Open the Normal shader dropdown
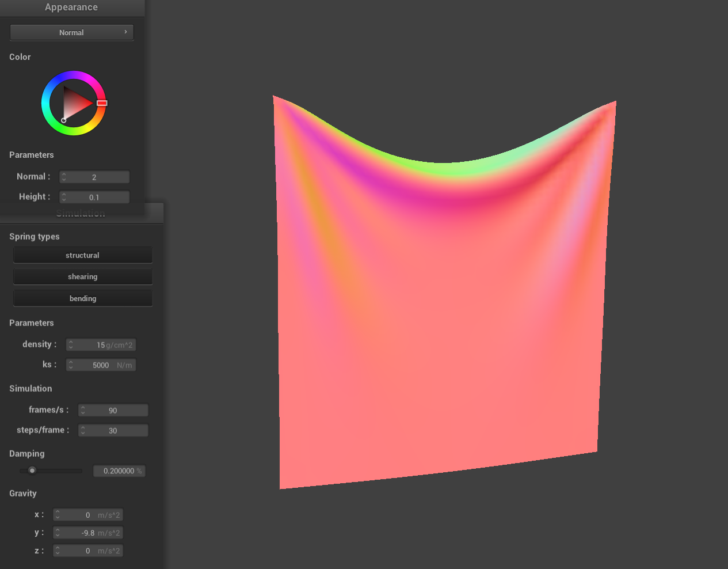Image resolution: width=728 pixels, height=569 pixels. [x=71, y=32]
